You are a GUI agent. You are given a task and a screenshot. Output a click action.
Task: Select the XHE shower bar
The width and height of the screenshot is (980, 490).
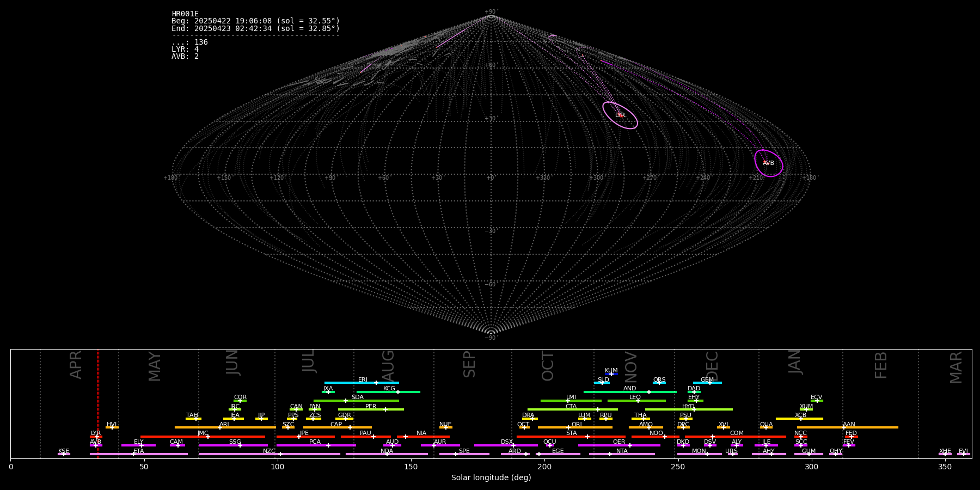click(945, 454)
